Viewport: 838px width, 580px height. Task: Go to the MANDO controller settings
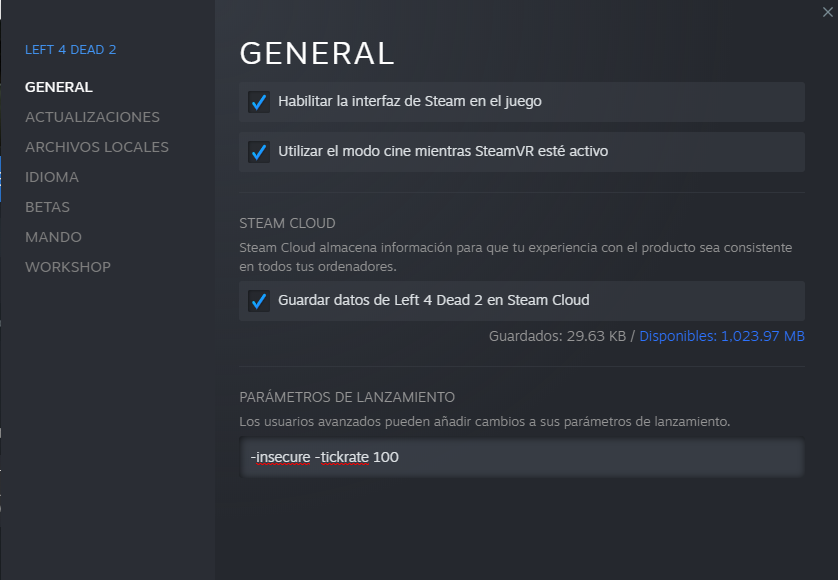tap(54, 237)
